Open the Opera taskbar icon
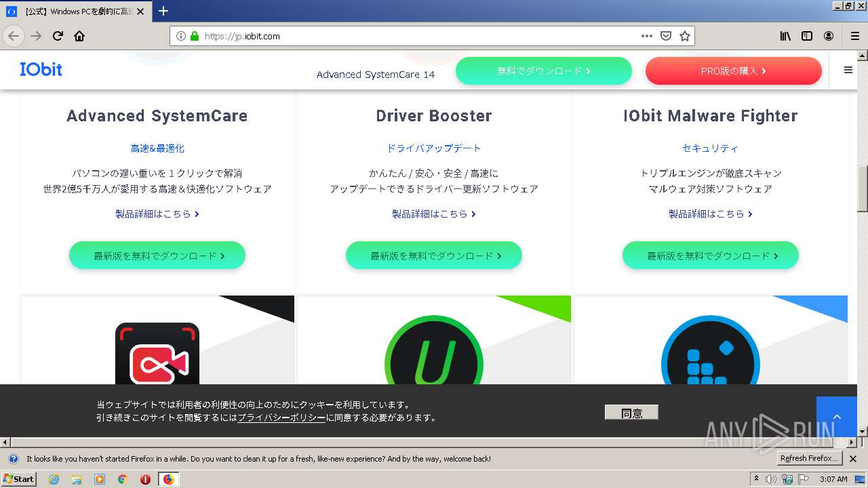 click(145, 479)
